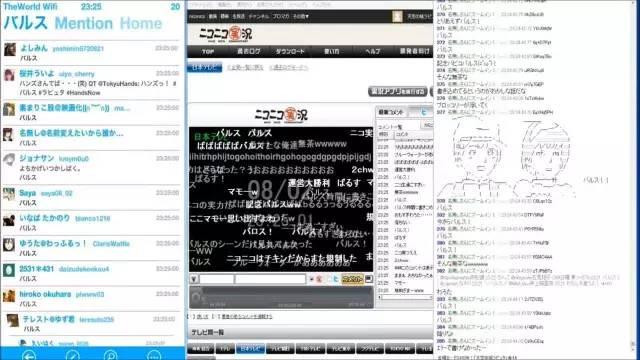Open 過去ログ in the Niconico navigation bar
Screen dimensions: 640x360
[249, 51]
